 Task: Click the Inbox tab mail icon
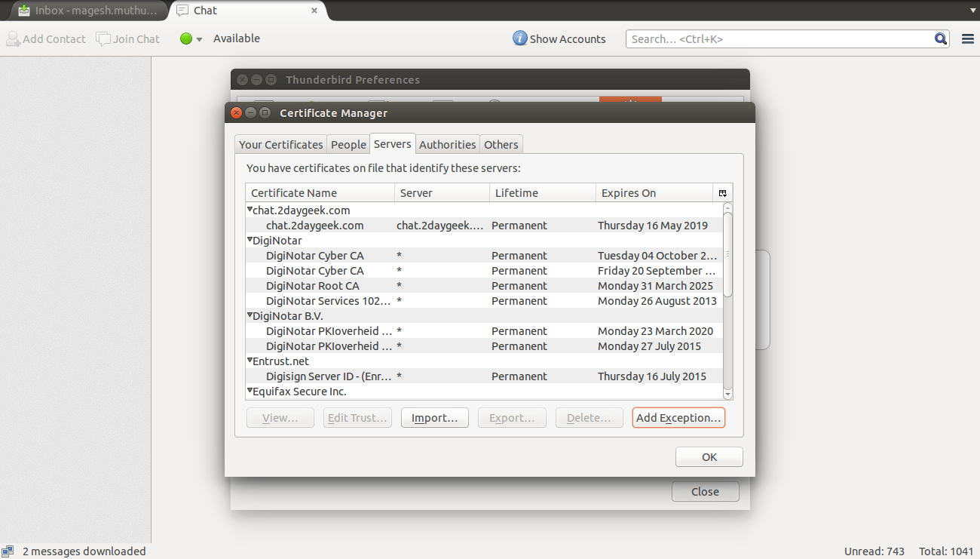click(x=25, y=11)
